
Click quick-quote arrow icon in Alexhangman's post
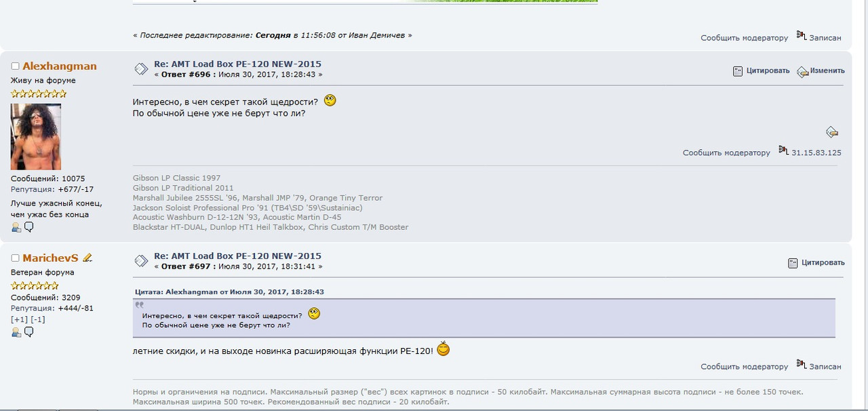pyautogui.click(x=832, y=132)
